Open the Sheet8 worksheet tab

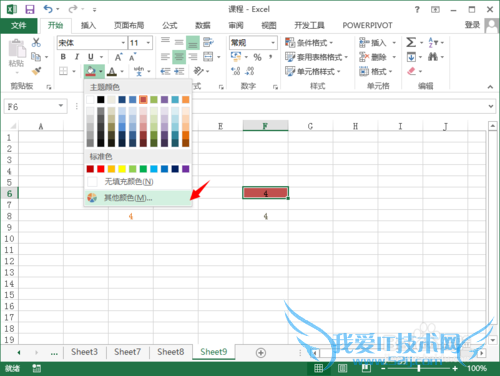[x=171, y=352]
